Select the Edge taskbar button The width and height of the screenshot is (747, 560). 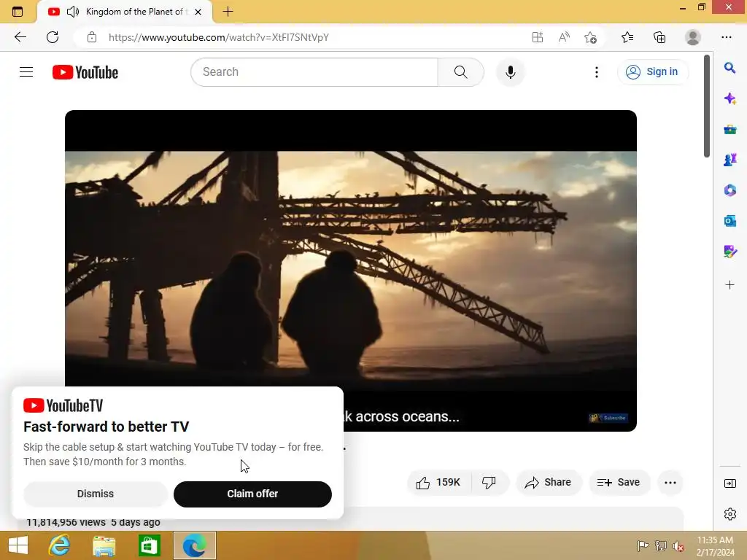[194, 545]
